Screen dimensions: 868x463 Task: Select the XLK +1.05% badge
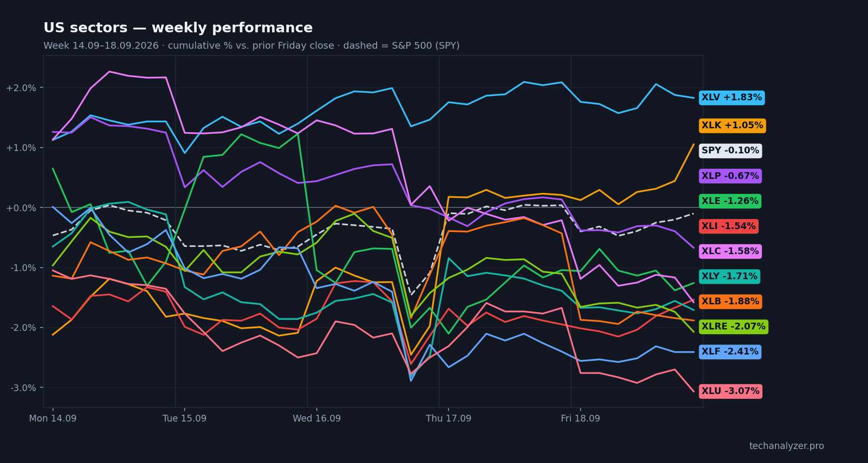[x=732, y=126]
